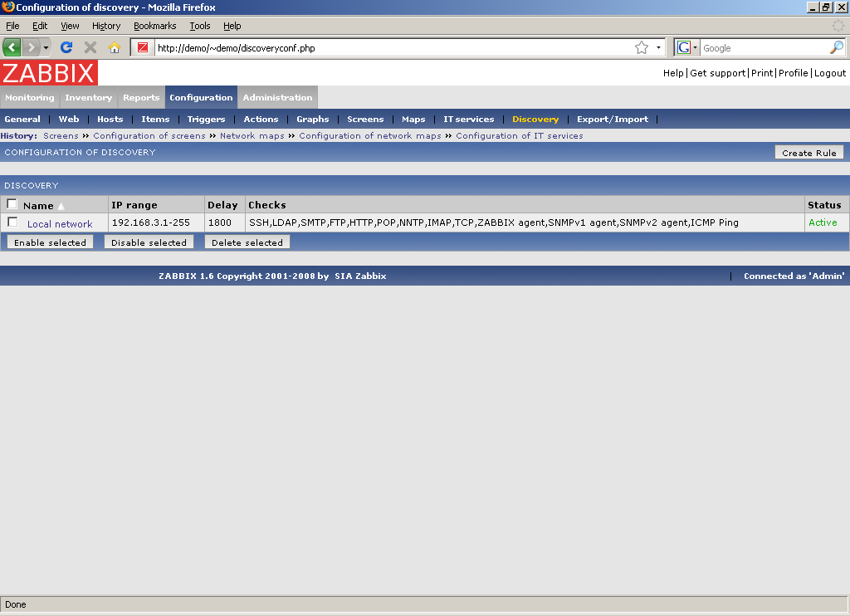Open the Discovery submenu item

(x=535, y=120)
